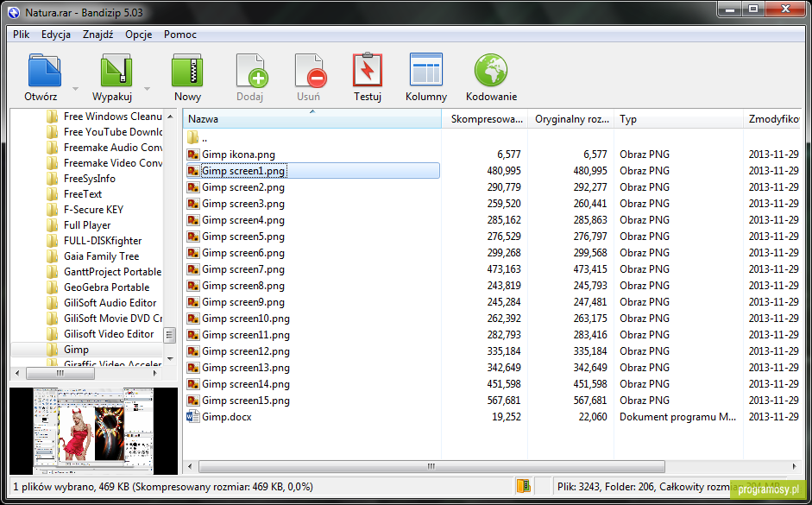812x505 pixels.
Task: Select the file Gimp screen11.png
Action: point(246,335)
